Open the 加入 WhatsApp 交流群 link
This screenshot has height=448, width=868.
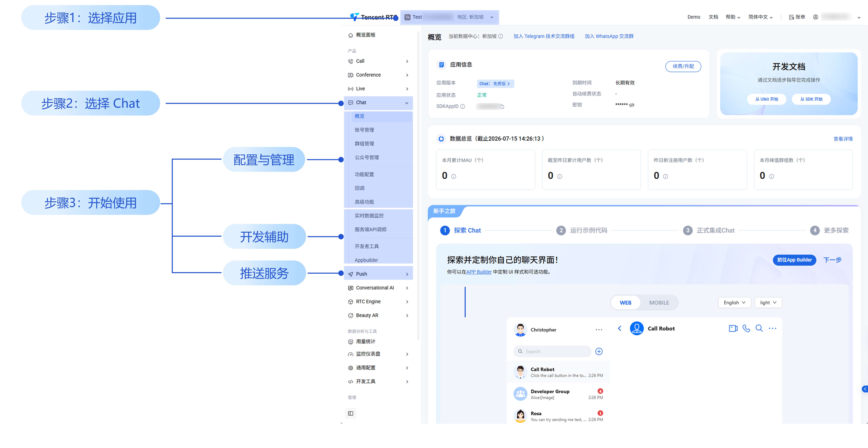click(609, 36)
